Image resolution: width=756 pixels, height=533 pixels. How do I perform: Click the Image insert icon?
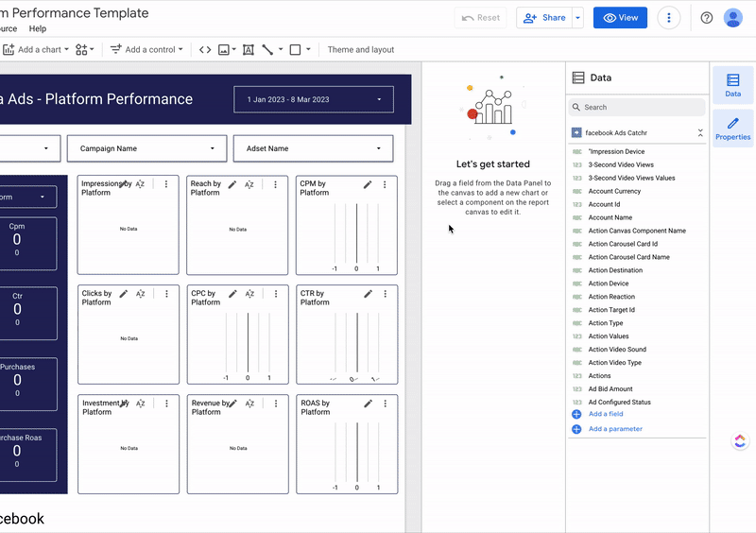click(x=225, y=49)
